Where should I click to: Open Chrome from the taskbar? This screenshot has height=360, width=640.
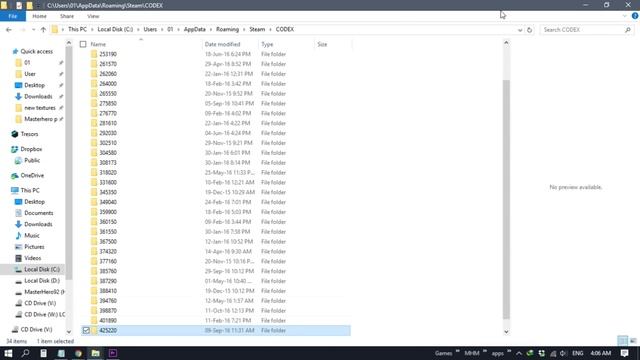(78, 353)
